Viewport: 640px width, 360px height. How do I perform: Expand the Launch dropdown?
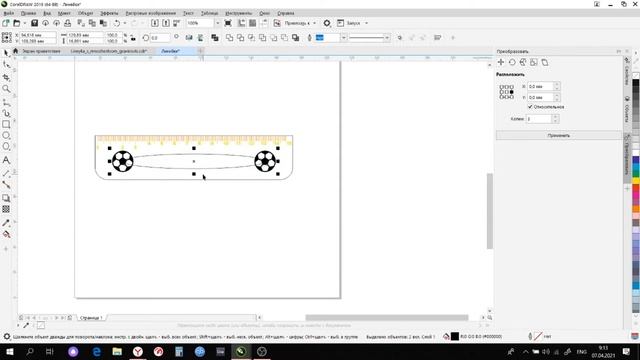[x=366, y=23]
